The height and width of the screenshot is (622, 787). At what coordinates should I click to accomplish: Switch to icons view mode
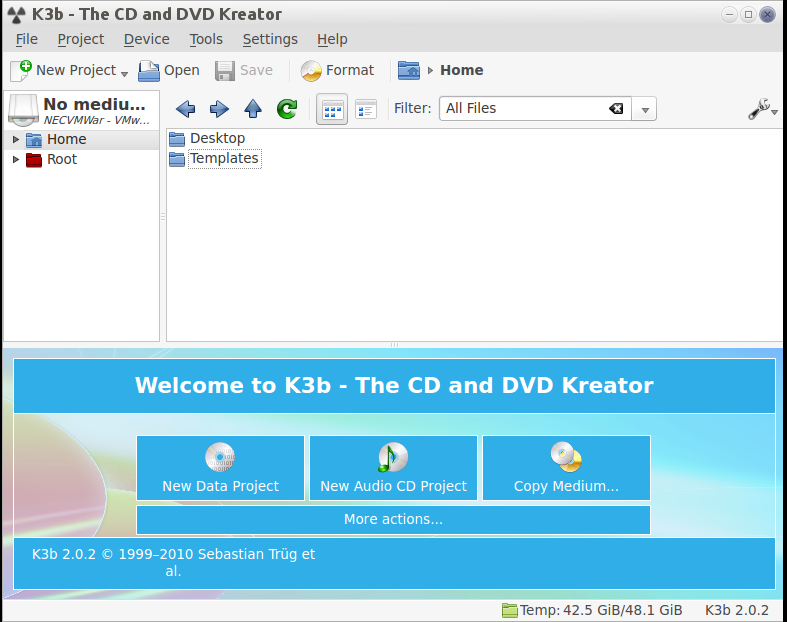pyautogui.click(x=332, y=109)
